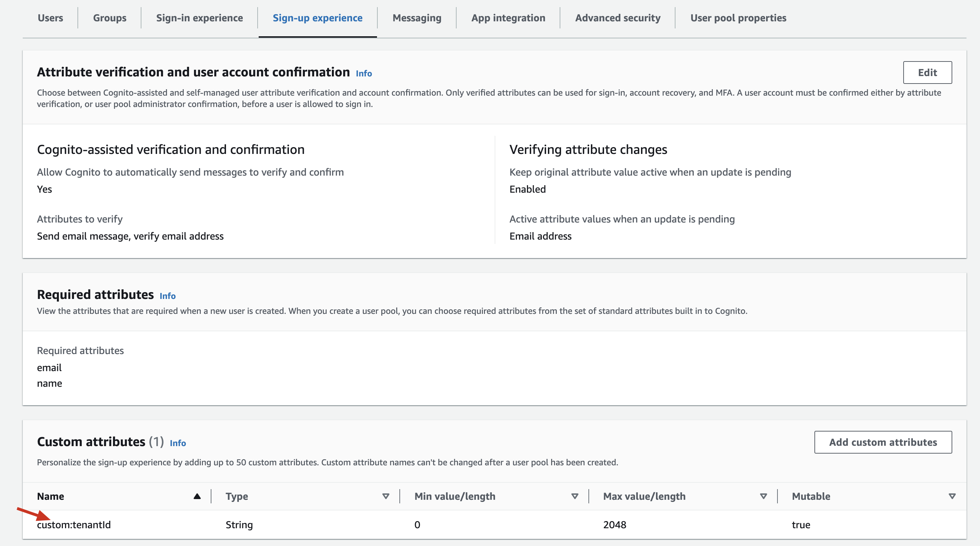Select the Messaging tab
The height and width of the screenshot is (546, 980).
[x=416, y=18]
